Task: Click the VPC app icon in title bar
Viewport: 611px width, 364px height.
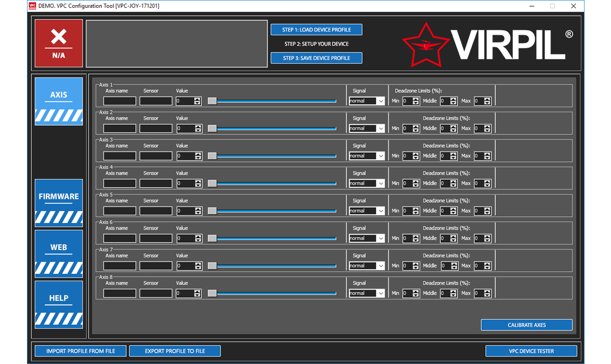Action: (33, 6)
